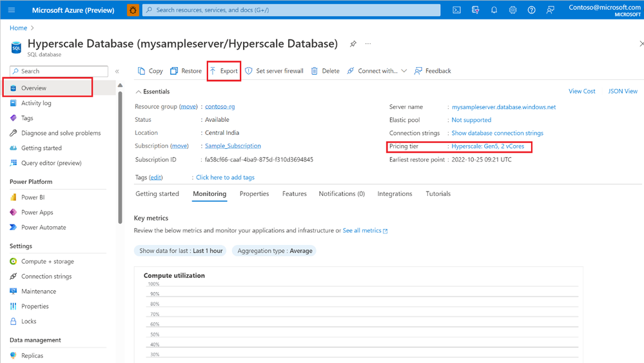Open Power Apps menu item
The image size is (644, 363).
(x=37, y=212)
